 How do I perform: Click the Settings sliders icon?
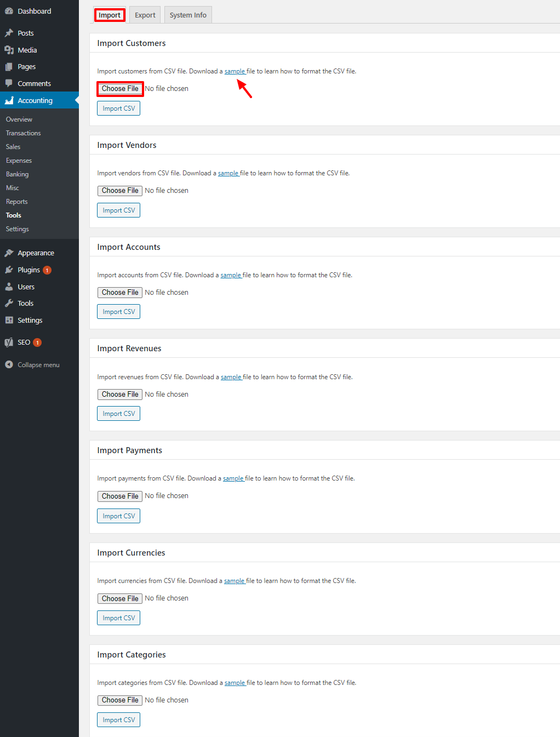click(x=9, y=320)
